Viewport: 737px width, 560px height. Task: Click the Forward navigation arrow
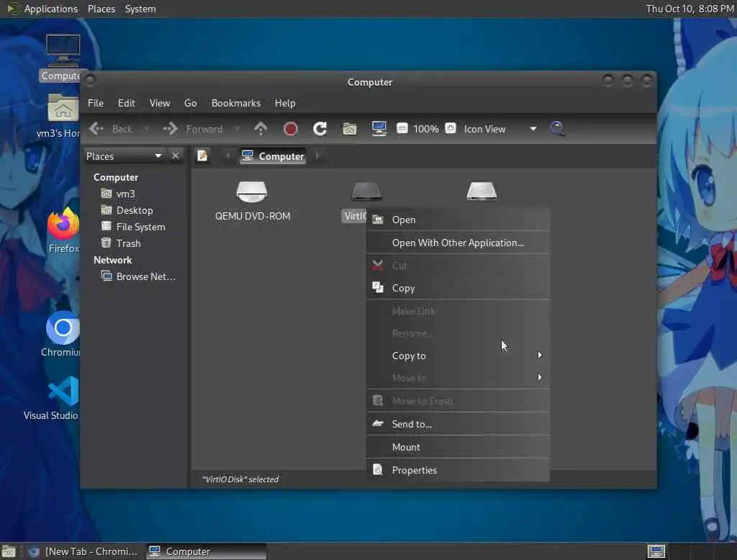coord(170,128)
